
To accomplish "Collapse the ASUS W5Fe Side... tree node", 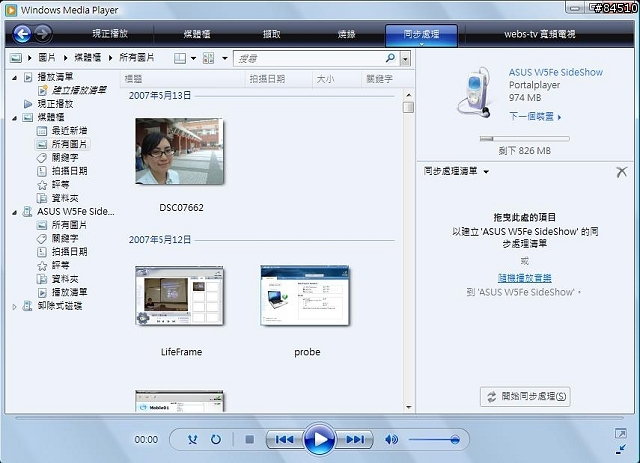I will (x=14, y=212).
